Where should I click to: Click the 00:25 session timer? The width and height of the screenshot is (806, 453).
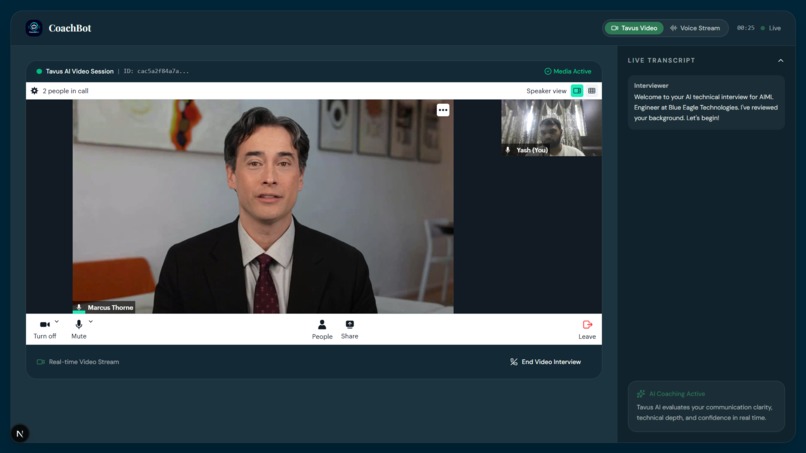[x=745, y=28]
